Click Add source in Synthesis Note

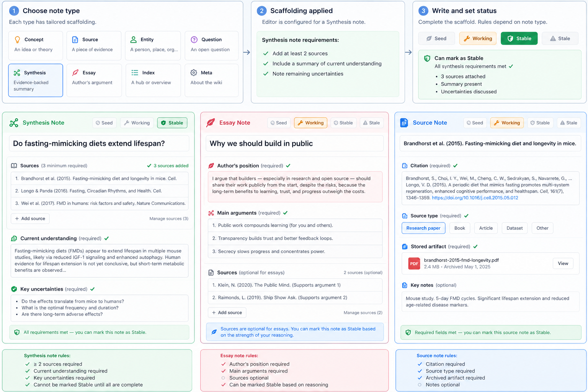(30, 219)
